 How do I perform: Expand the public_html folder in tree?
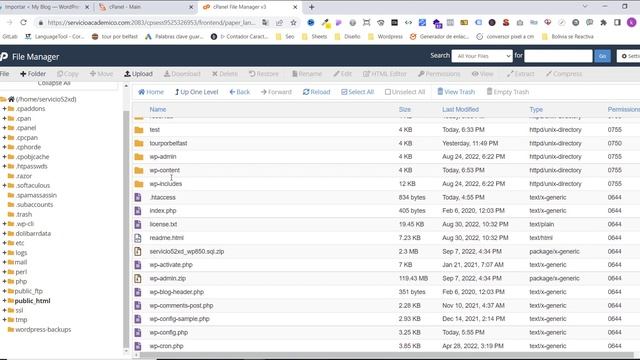pos(4,301)
